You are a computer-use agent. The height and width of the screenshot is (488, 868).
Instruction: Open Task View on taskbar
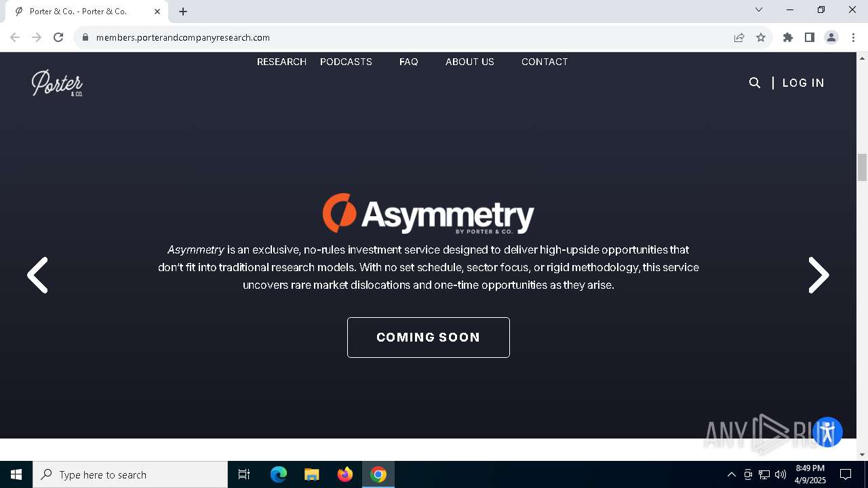click(244, 474)
